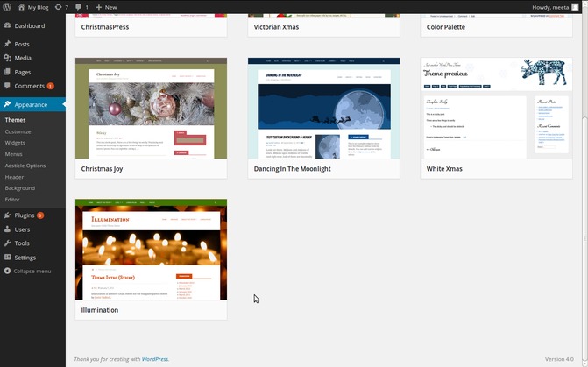Click the user avatar next to Howdy meeta
The image size is (588, 367).
tap(575, 7)
